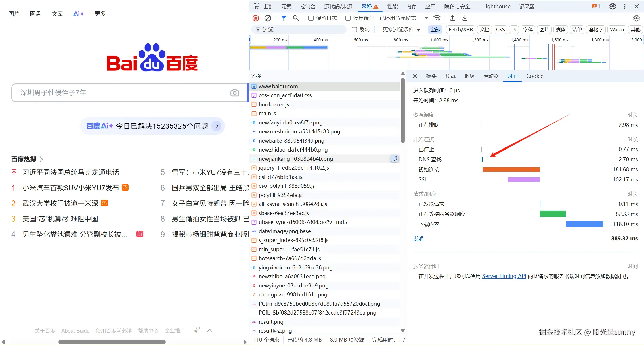This screenshot has width=644, height=345.
Task: Open the inspect element picker
Action: coord(255,6)
